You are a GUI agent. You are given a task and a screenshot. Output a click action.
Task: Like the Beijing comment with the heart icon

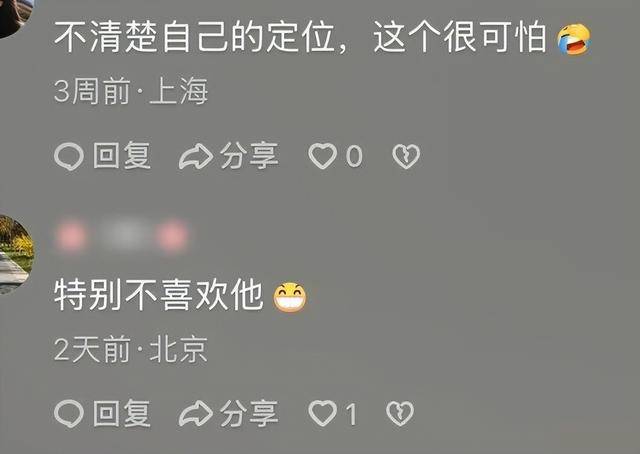point(322,413)
